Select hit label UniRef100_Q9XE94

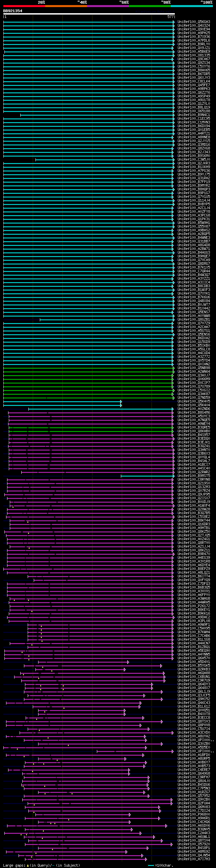click(194, 29)
